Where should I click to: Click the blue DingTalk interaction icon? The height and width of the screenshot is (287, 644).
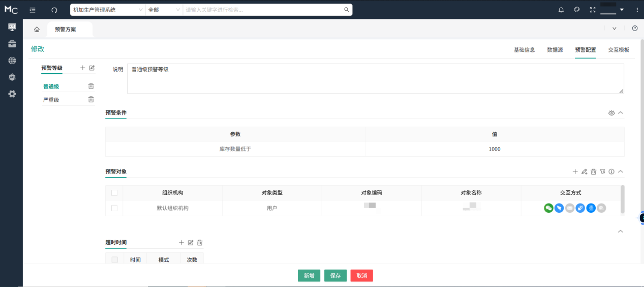click(559, 208)
